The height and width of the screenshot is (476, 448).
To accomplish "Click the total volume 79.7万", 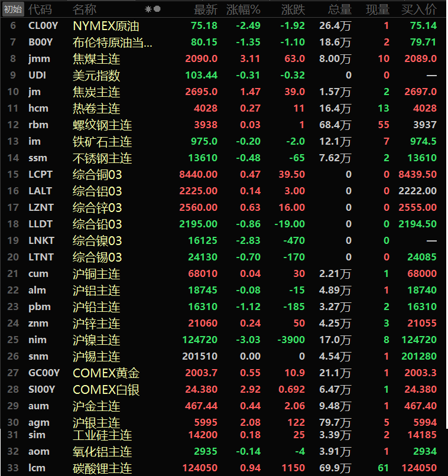I will click(x=335, y=422).
